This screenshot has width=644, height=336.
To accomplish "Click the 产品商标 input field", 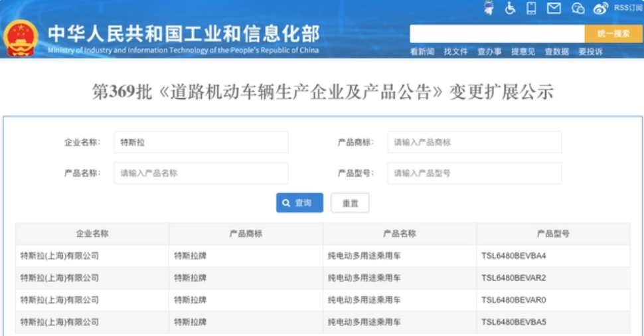I will (x=475, y=142).
